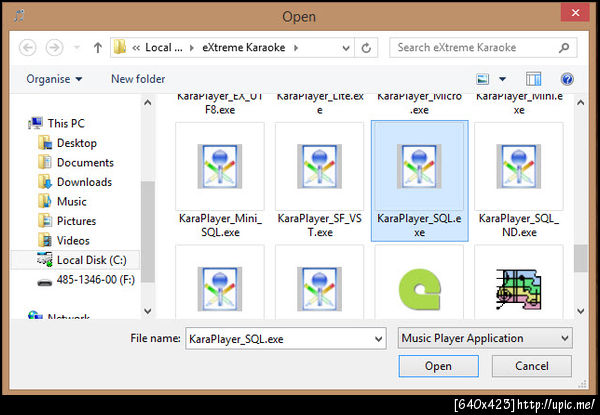
Task: Open the File name dropdown arrow
Action: click(x=378, y=339)
